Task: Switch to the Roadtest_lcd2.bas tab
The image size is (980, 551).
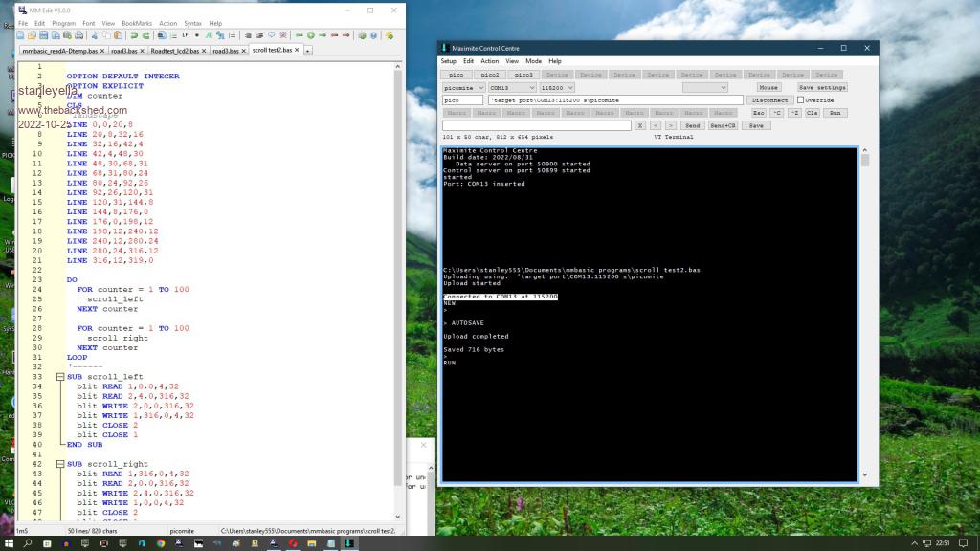Action: (x=174, y=51)
